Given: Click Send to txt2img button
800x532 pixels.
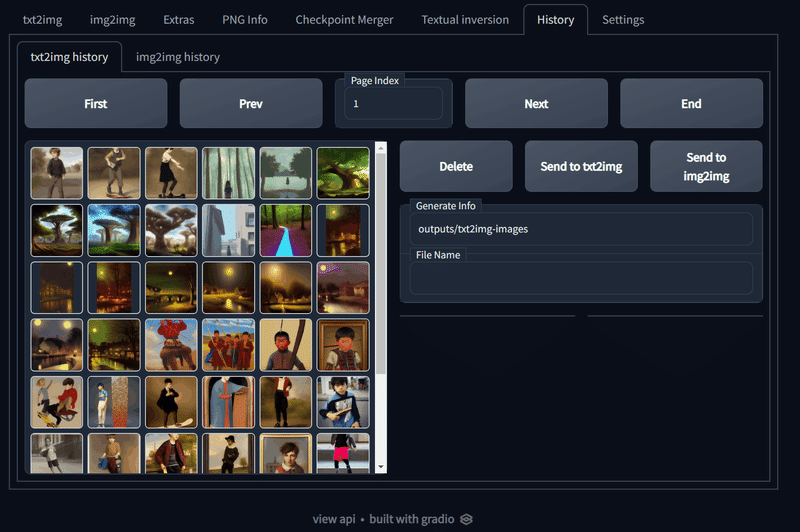Looking at the screenshot, I should pos(581,166).
